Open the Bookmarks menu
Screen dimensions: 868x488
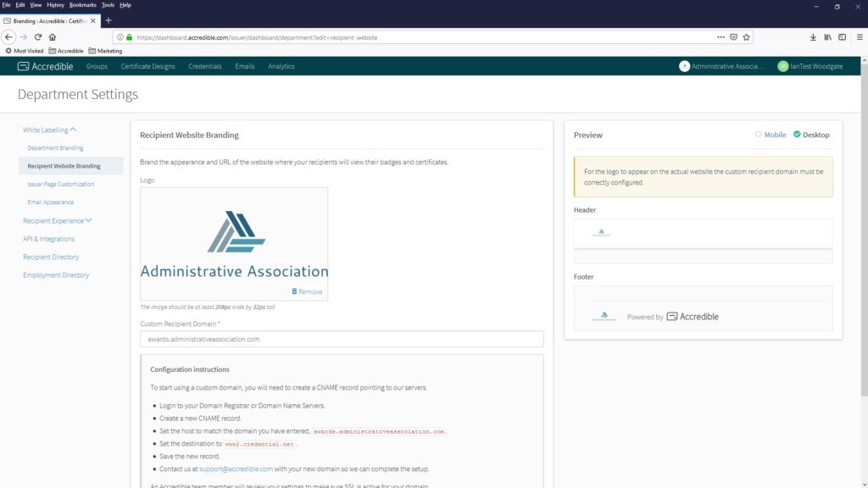[x=82, y=5]
